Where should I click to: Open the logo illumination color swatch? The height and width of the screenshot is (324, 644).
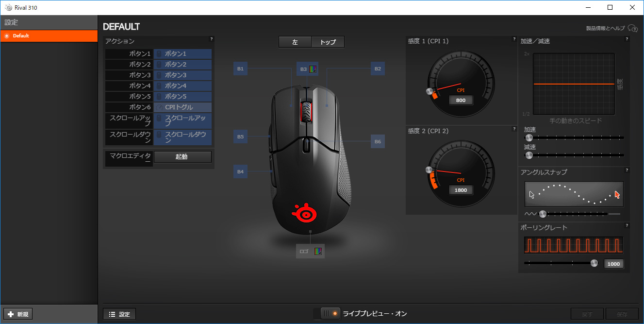click(x=318, y=251)
